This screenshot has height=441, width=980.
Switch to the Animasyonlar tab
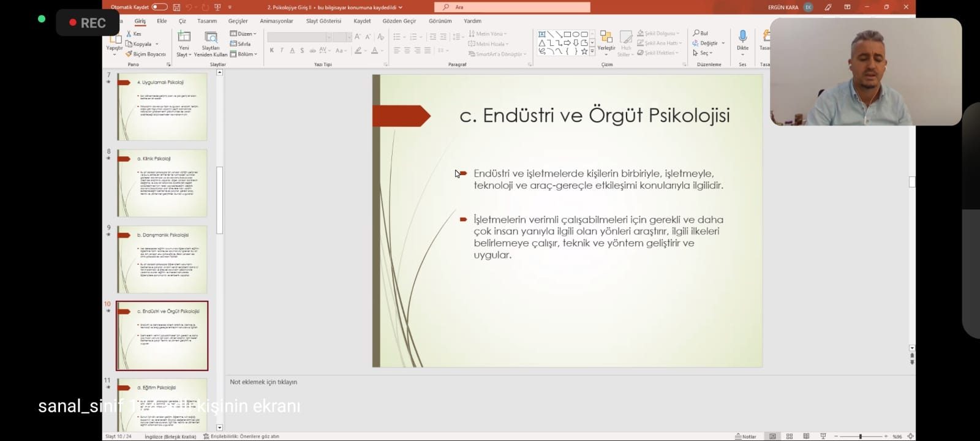(276, 21)
